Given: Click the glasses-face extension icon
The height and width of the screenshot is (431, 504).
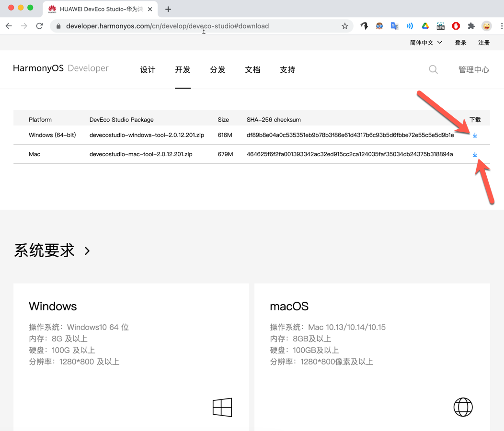Looking at the screenshot, I should (x=379, y=26).
